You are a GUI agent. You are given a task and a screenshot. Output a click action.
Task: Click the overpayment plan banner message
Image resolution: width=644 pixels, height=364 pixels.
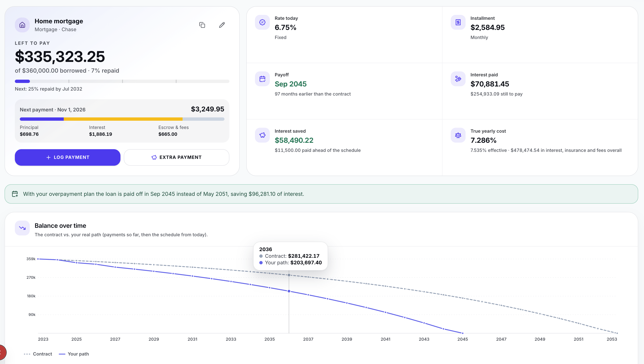click(164, 194)
